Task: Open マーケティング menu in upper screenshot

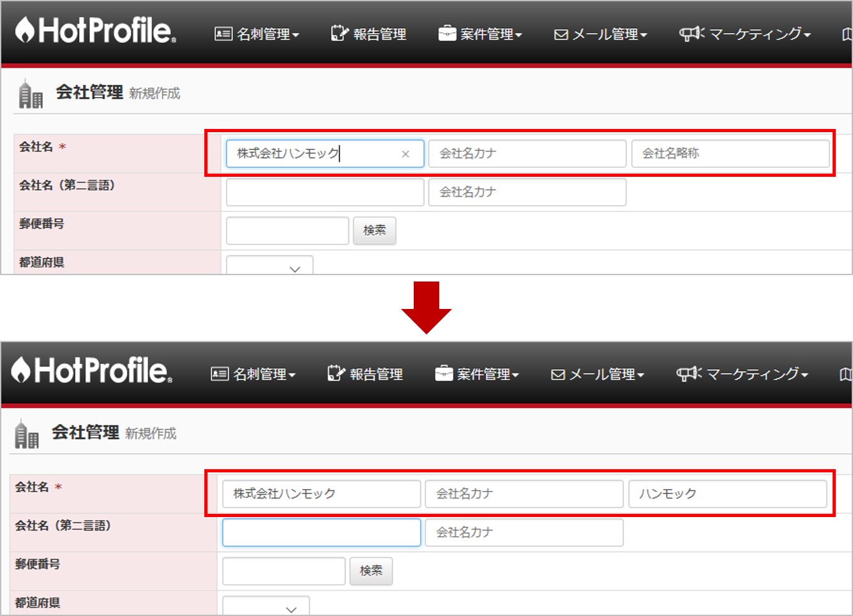Action: [x=745, y=34]
